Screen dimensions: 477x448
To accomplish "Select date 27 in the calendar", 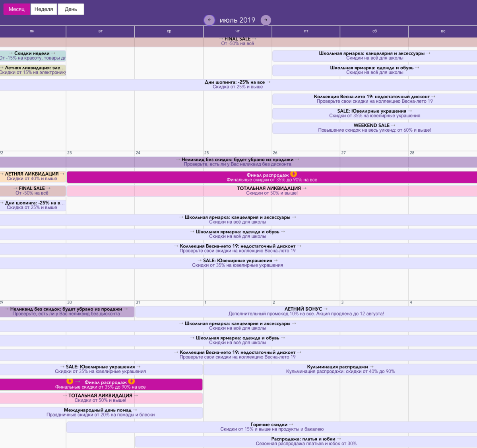I will coord(343,153).
